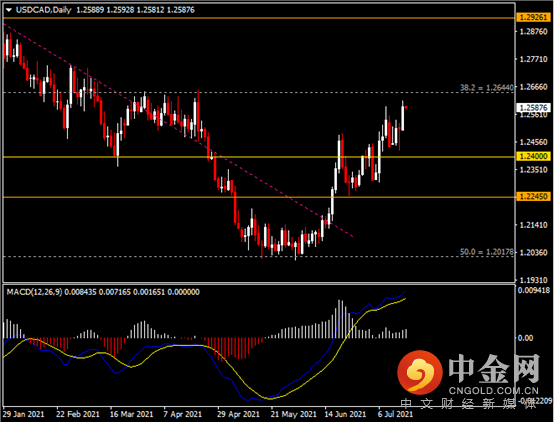Image resolution: width=554 pixels, height=422 pixels.
Task: Select the 50.0 = 1.20178 Fibonacci label
Action: click(487, 252)
